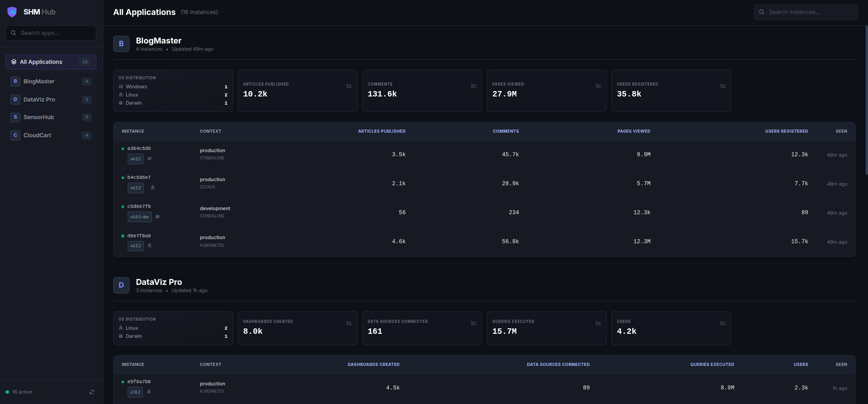The height and width of the screenshot is (404, 868).
Task: Open chart for Data Sources Connected
Action: coord(474,323)
